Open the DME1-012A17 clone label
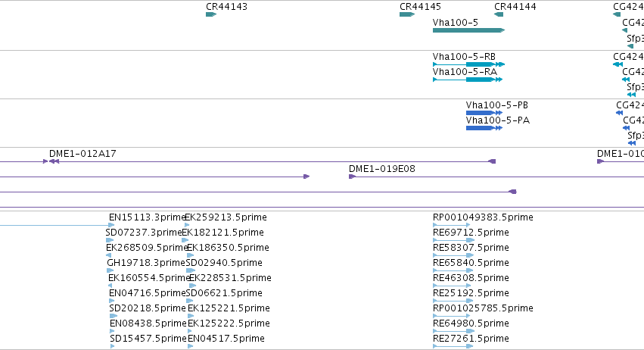The image size is (644, 350). pyautogui.click(x=82, y=153)
